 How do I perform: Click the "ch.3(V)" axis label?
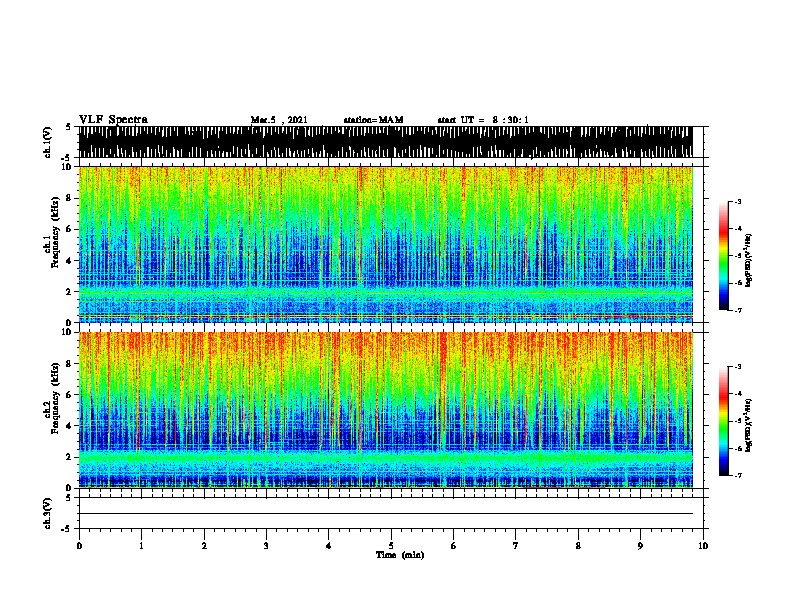48,513
